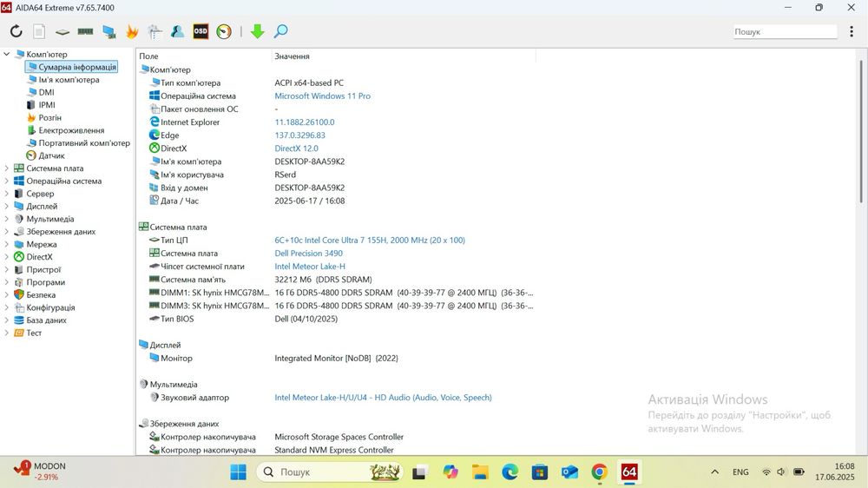Screen dimensions: 868x488
Task: Show hidden tray icons chevron
Action: 714,472
